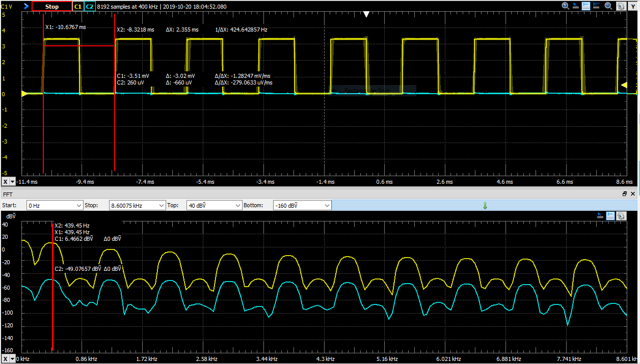
Task: Click the globe magnifier zoom icon
Action: click(x=608, y=6)
